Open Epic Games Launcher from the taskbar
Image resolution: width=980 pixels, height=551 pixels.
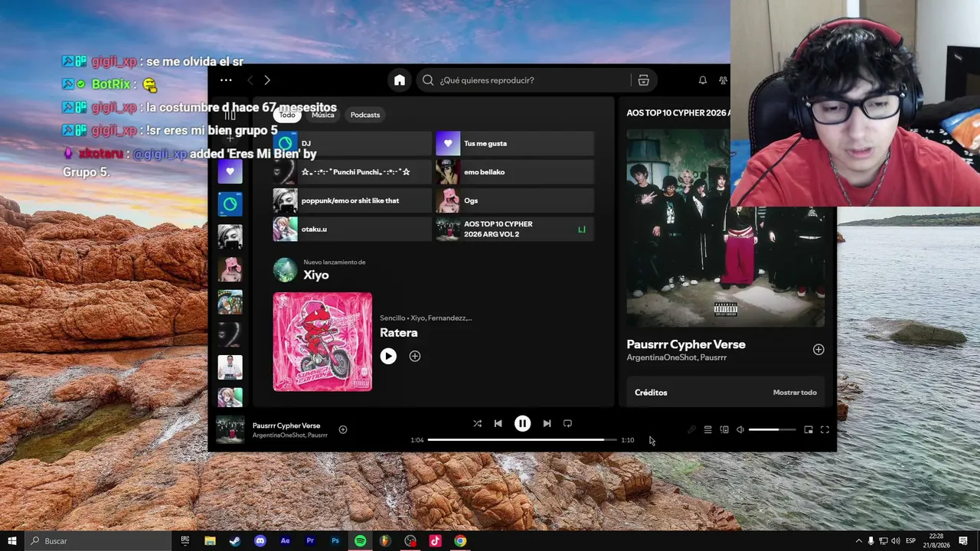(185, 541)
